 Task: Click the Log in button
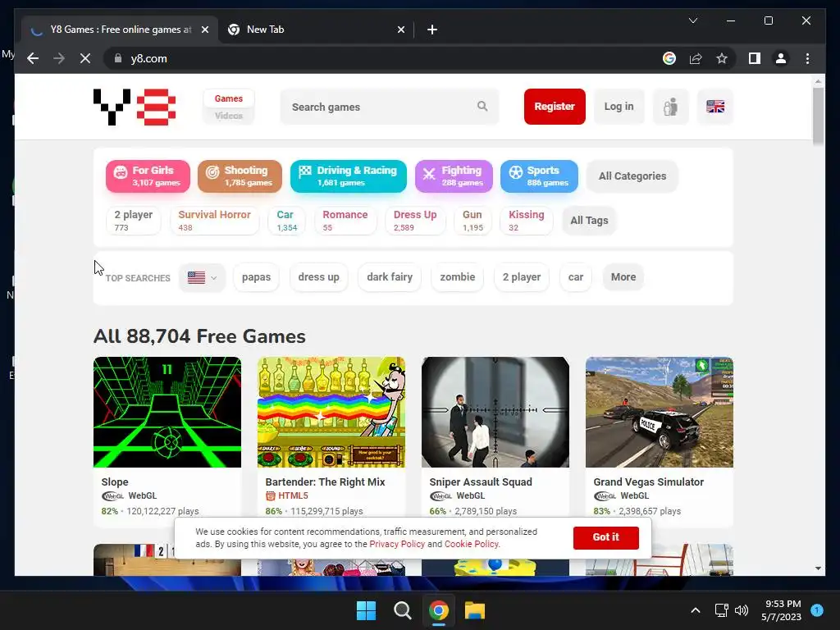tap(619, 107)
